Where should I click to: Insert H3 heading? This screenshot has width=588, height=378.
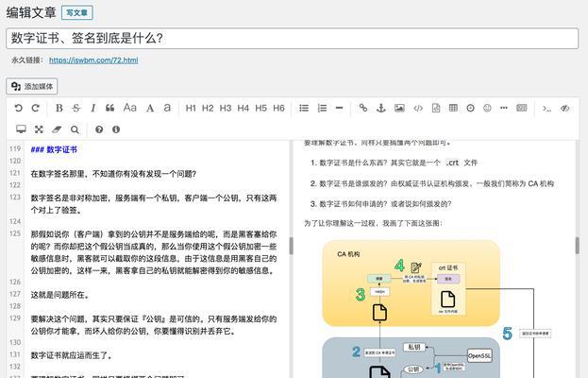(226, 108)
